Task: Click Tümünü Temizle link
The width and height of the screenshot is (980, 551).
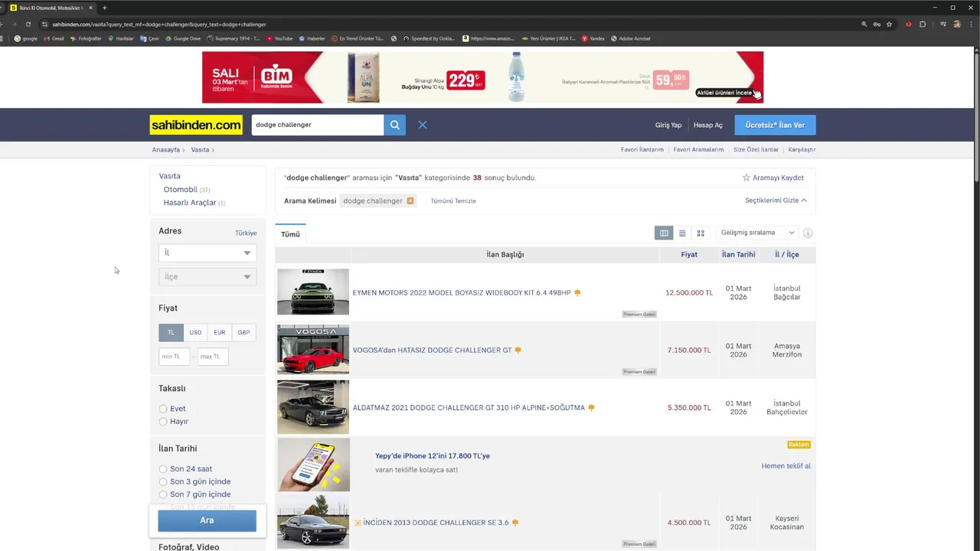Action: [453, 201]
